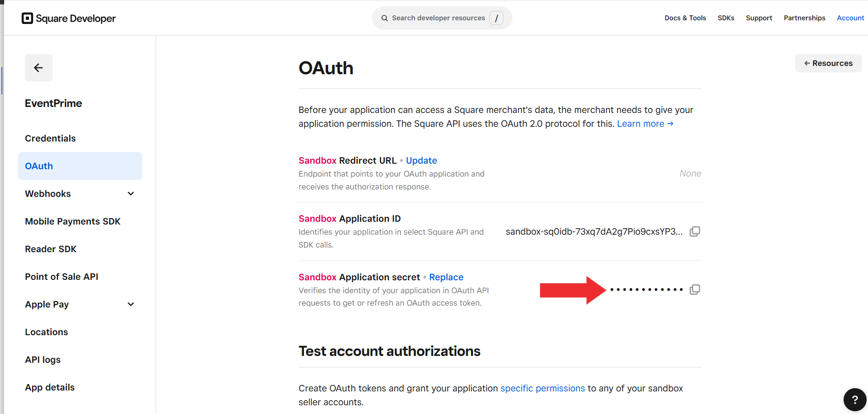Screen dimensions: 868x414
Task: Go to Mobile Payments SDK page
Action: pyautogui.click(x=73, y=221)
